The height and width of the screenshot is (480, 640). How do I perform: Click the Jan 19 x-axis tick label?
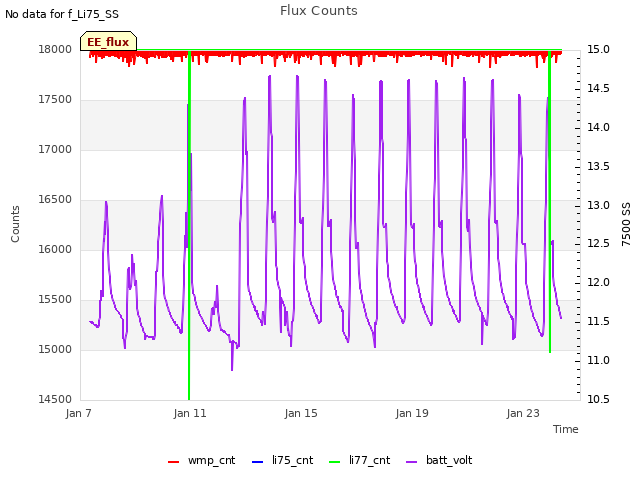pos(412,413)
